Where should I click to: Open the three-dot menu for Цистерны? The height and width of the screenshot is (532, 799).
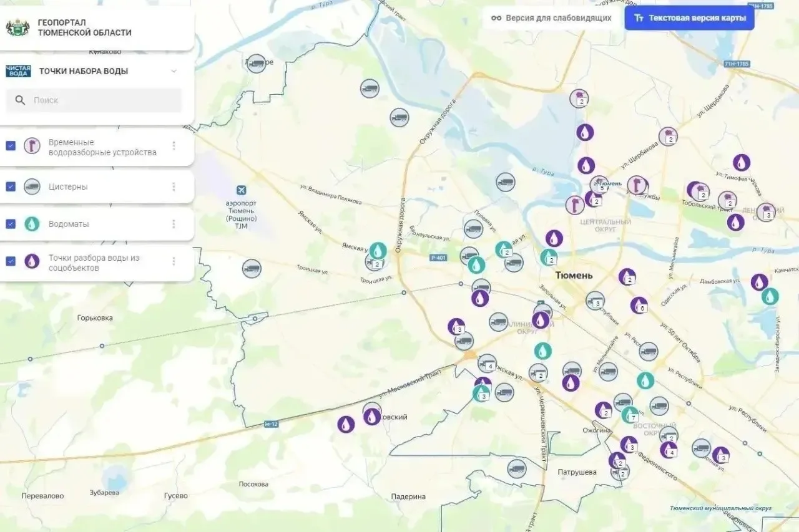(174, 186)
